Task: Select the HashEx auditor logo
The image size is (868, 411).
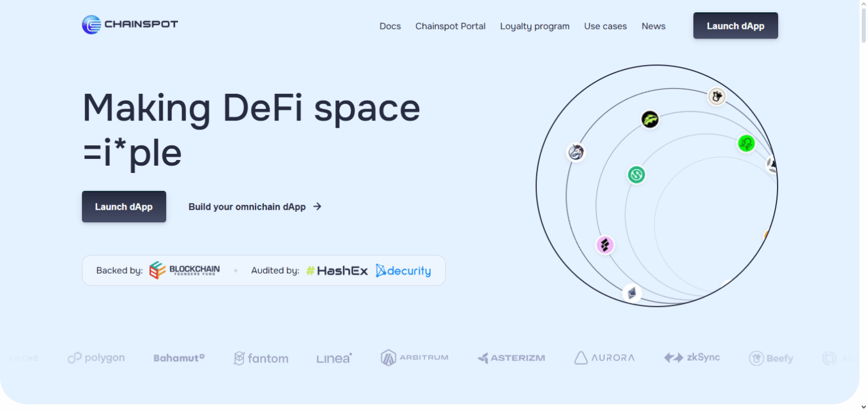Action: (337, 270)
